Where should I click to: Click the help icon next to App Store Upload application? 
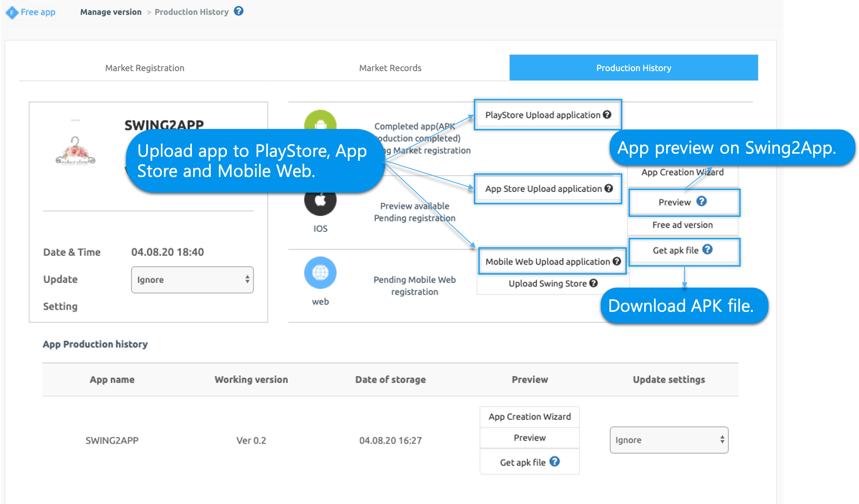click(x=608, y=189)
